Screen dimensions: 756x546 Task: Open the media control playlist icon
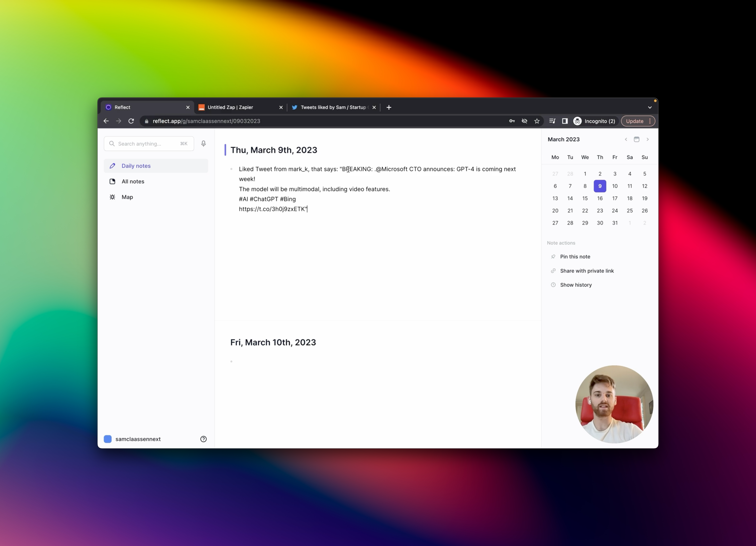[x=552, y=121]
